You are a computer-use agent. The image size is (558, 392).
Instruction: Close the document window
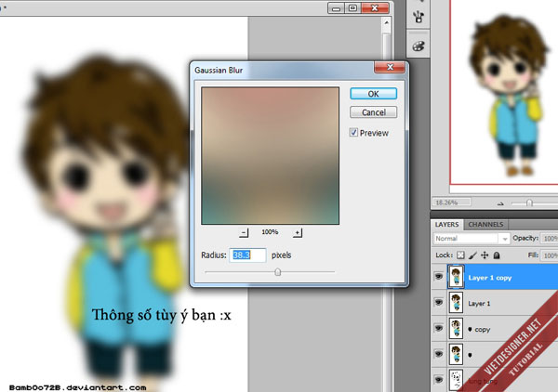coord(375,7)
